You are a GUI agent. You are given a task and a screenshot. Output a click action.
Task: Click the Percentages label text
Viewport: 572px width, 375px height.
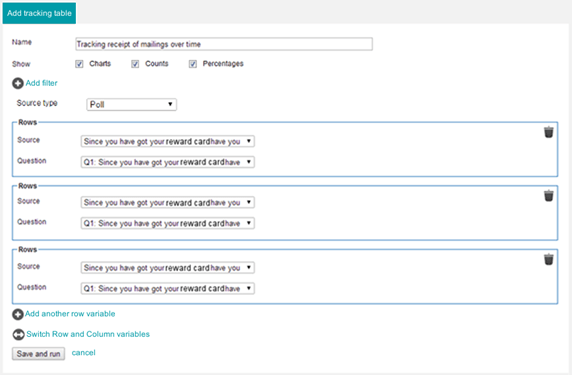coord(223,64)
